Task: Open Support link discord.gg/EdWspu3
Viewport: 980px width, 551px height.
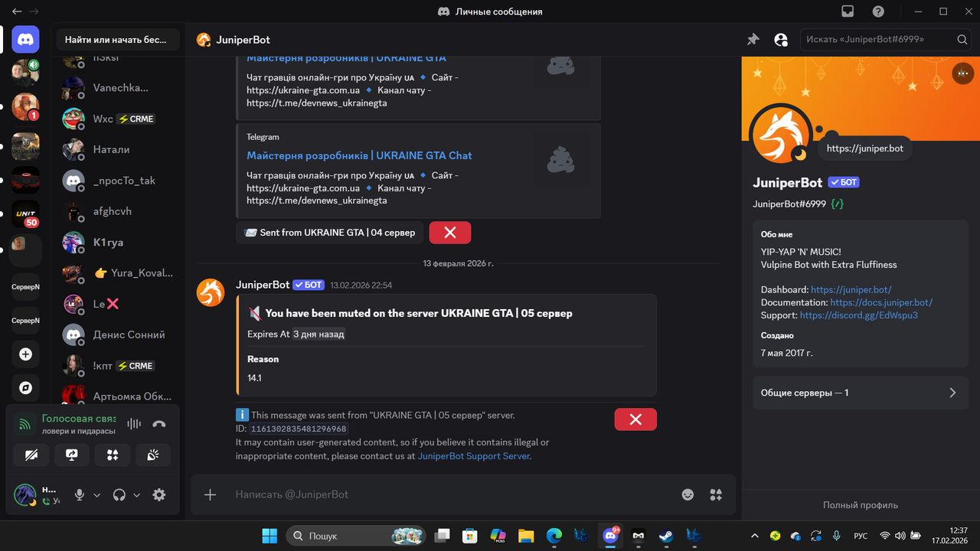Action: (858, 315)
